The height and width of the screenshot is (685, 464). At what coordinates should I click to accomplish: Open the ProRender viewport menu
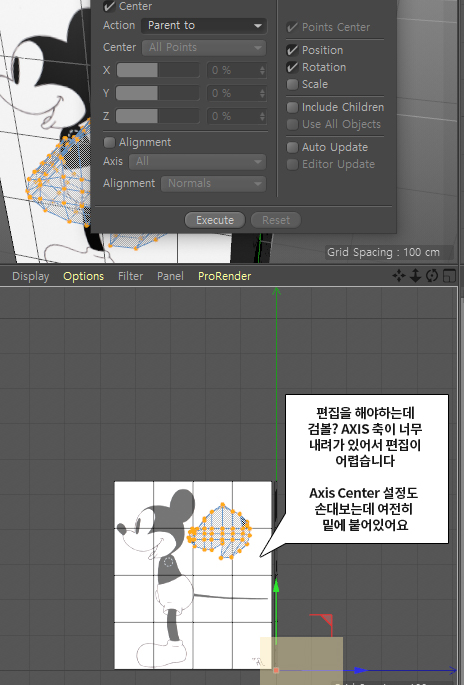pyautogui.click(x=225, y=276)
